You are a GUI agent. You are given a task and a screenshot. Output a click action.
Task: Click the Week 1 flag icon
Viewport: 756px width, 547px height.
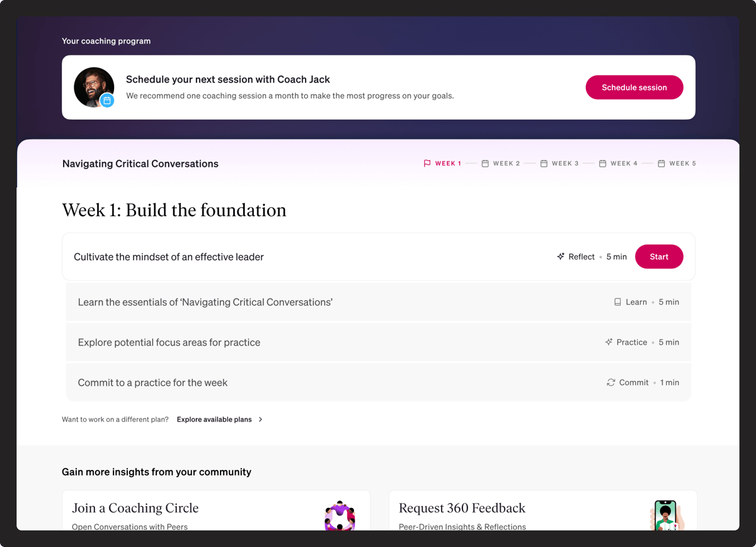427,163
